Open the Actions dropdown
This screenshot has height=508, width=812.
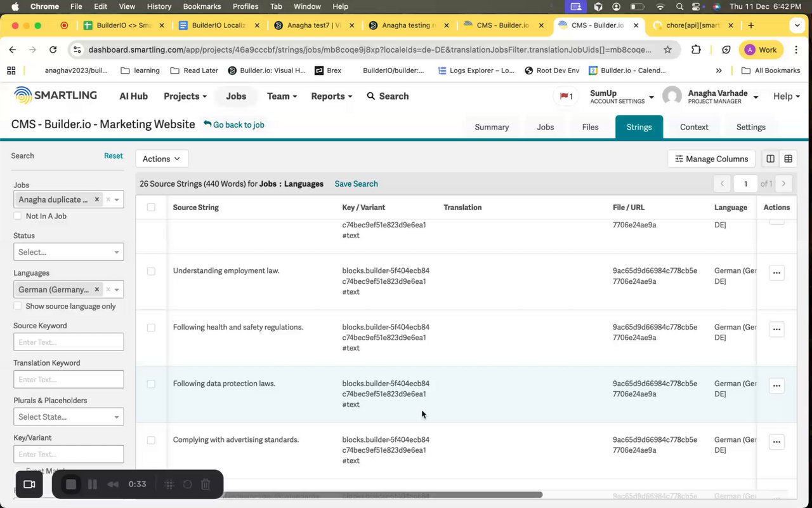pyautogui.click(x=162, y=159)
